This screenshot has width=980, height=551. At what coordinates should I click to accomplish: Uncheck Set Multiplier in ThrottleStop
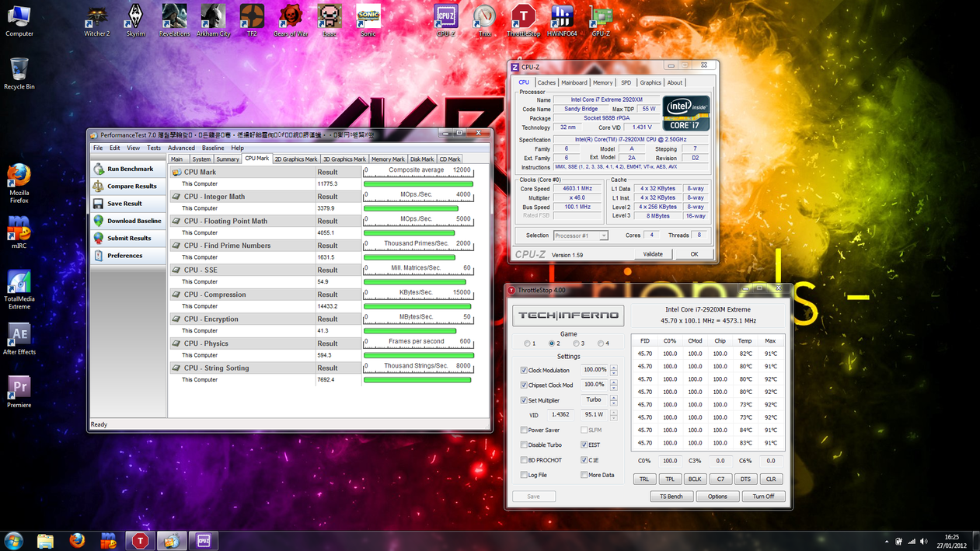point(524,400)
